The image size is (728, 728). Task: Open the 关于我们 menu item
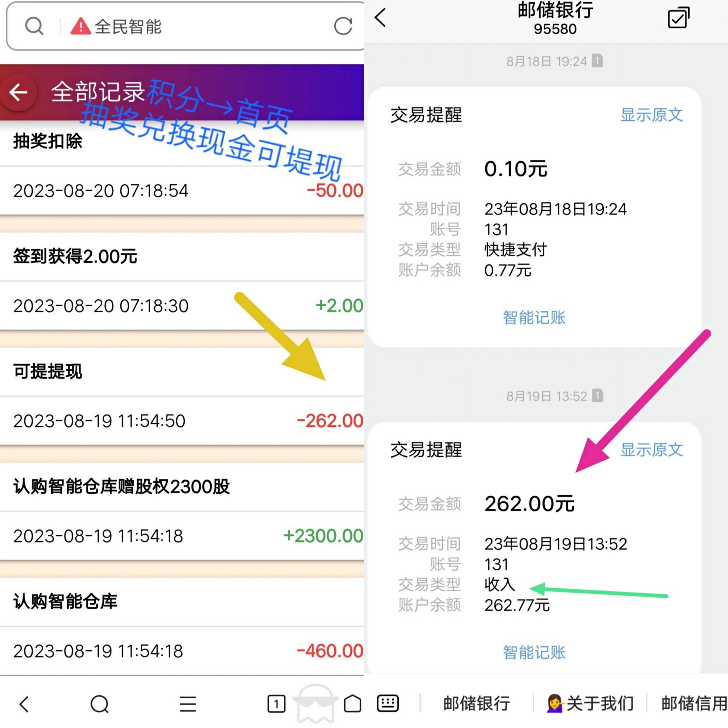590,703
